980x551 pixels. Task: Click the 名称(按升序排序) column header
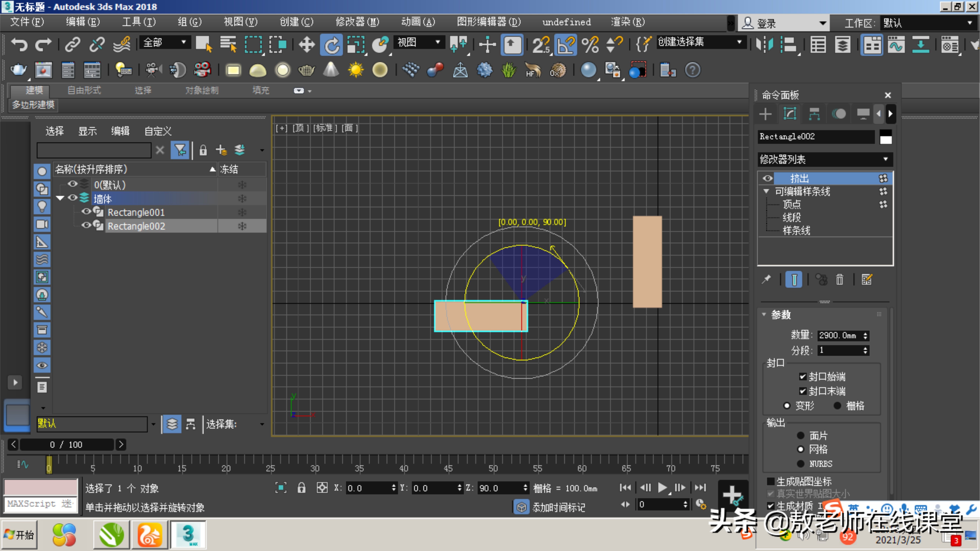coord(135,169)
